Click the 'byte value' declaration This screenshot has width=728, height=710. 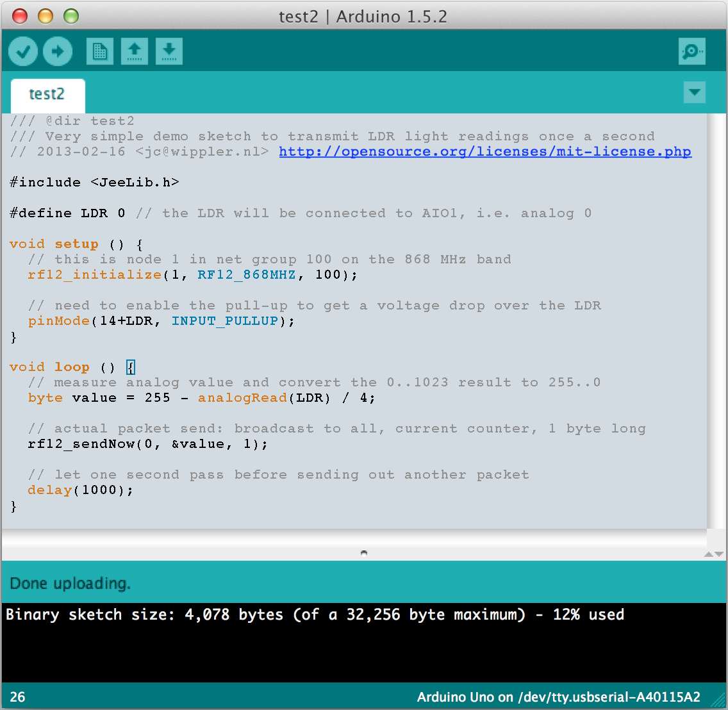(x=72, y=398)
